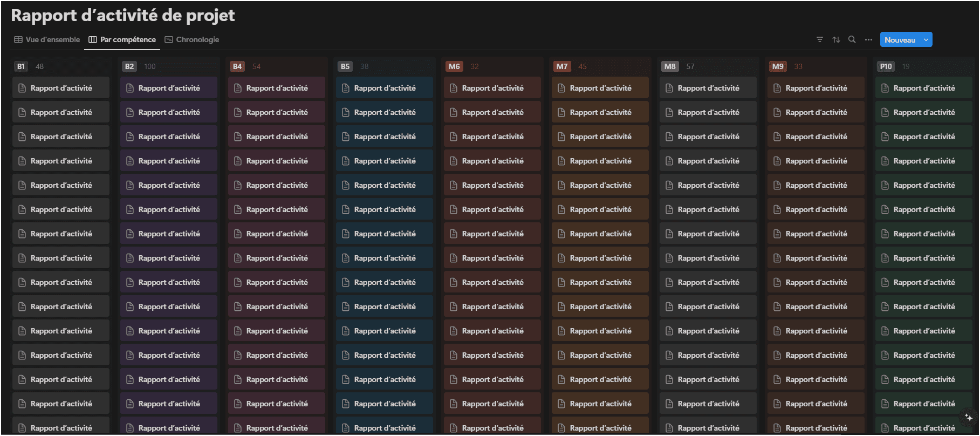980x436 pixels.
Task: Click the B4 column tag
Action: [x=237, y=66]
